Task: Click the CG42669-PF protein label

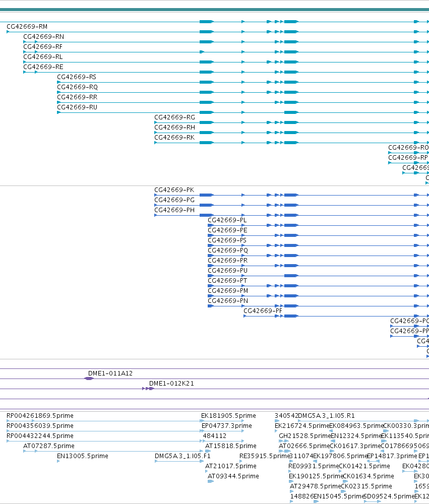Action: [263, 311]
